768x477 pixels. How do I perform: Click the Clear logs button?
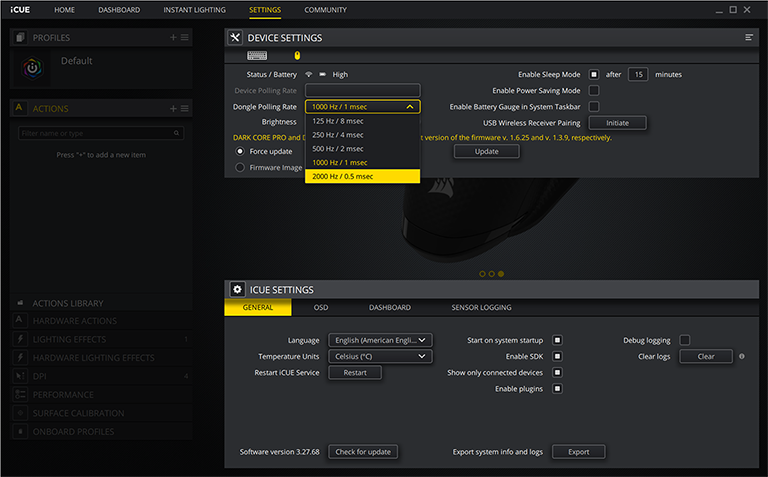coord(706,356)
